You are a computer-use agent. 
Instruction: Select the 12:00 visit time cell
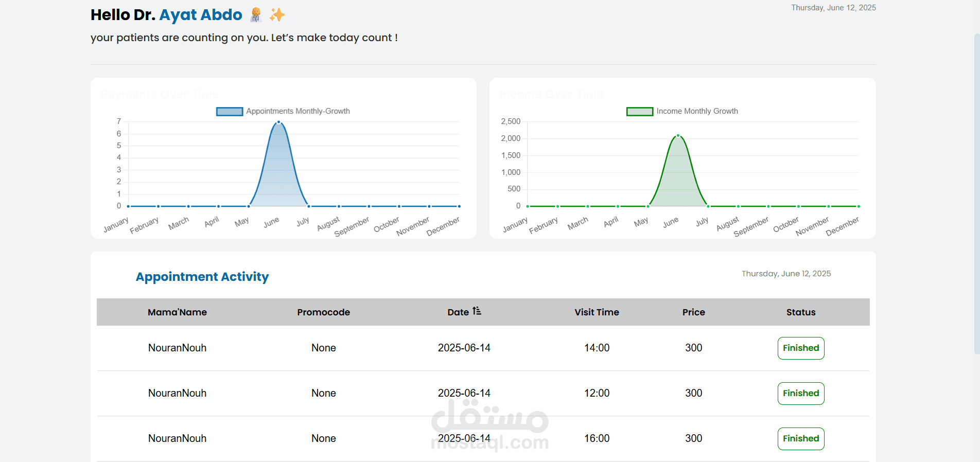[597, 393]
